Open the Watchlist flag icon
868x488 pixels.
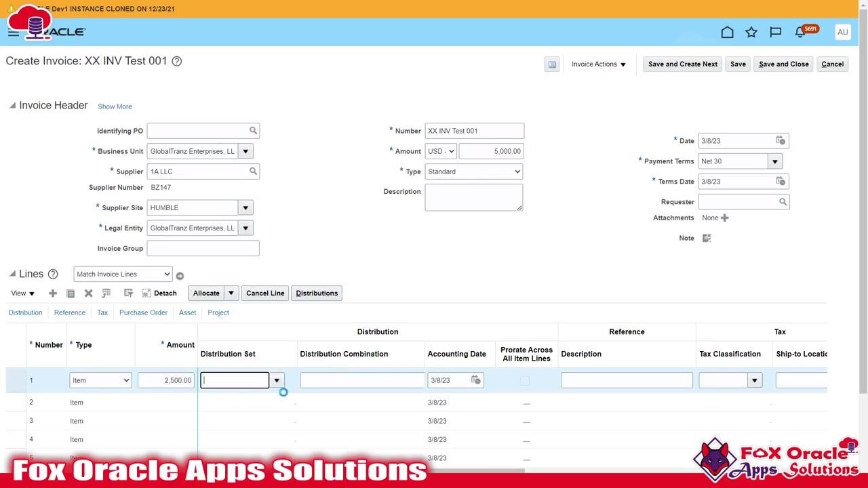(776, 32)
